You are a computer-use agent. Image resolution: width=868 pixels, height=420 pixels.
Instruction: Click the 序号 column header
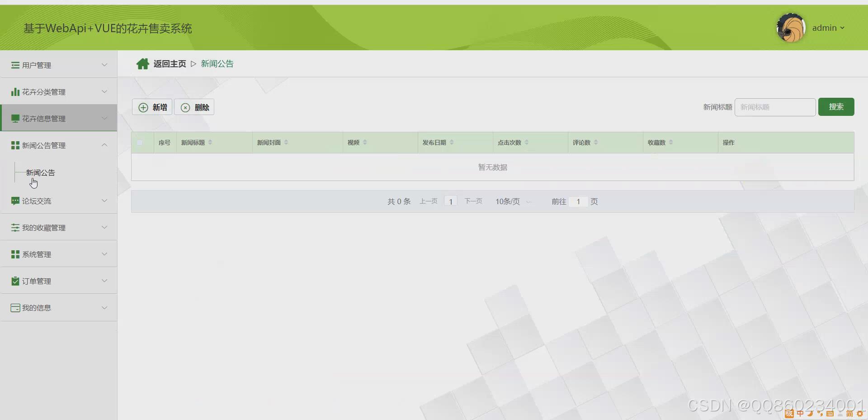point(164,143)
